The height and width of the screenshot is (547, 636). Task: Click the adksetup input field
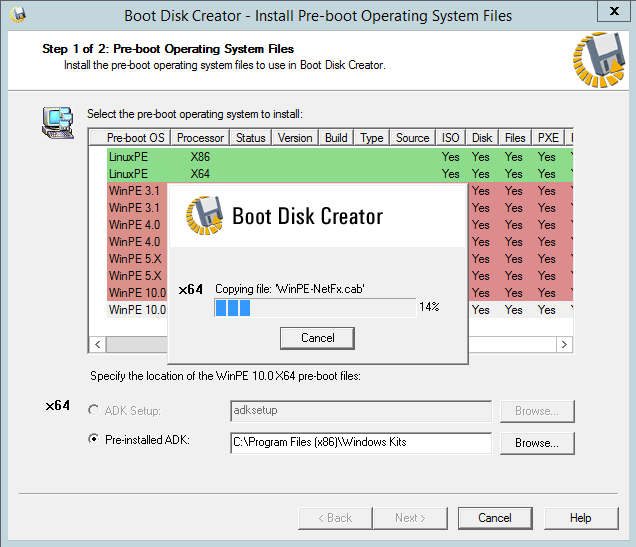click(361, 411)
